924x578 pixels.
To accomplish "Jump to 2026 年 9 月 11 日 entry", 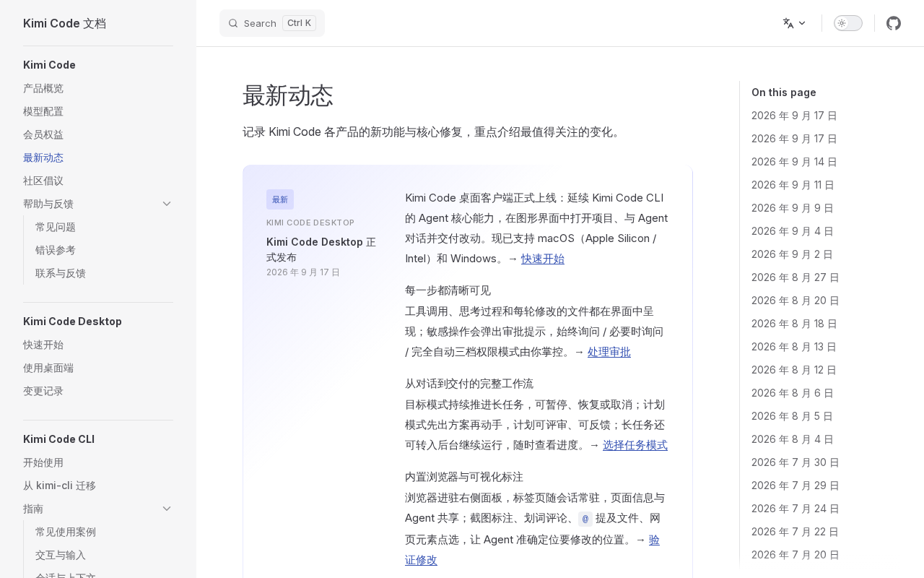I will coord(793,185).
